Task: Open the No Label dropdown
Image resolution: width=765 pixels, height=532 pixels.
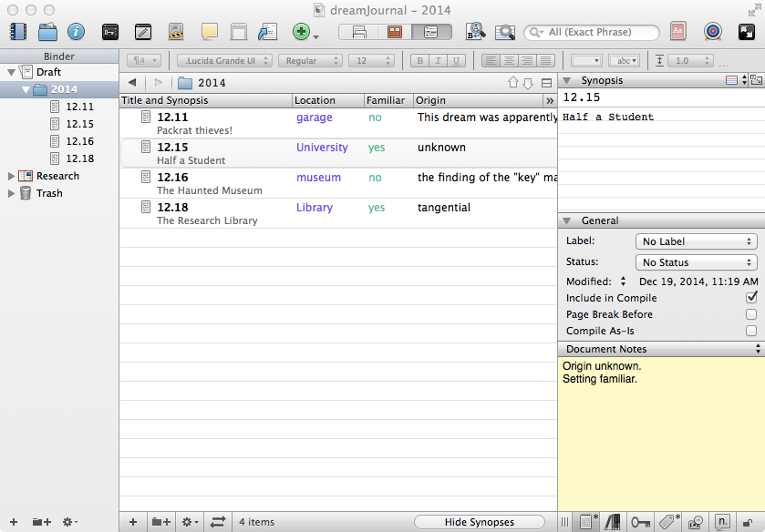Action: (697, 241)
